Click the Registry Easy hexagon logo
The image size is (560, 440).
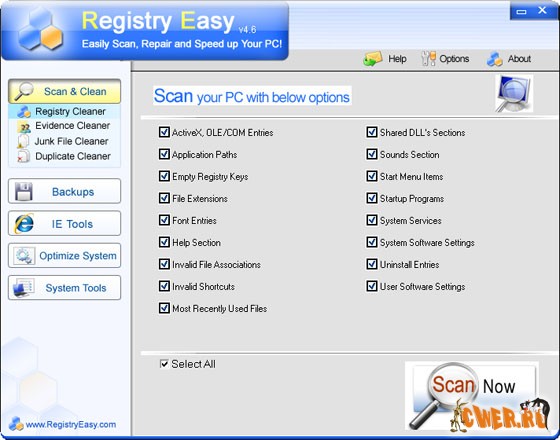pyautogui.click(x=40, y=30)
